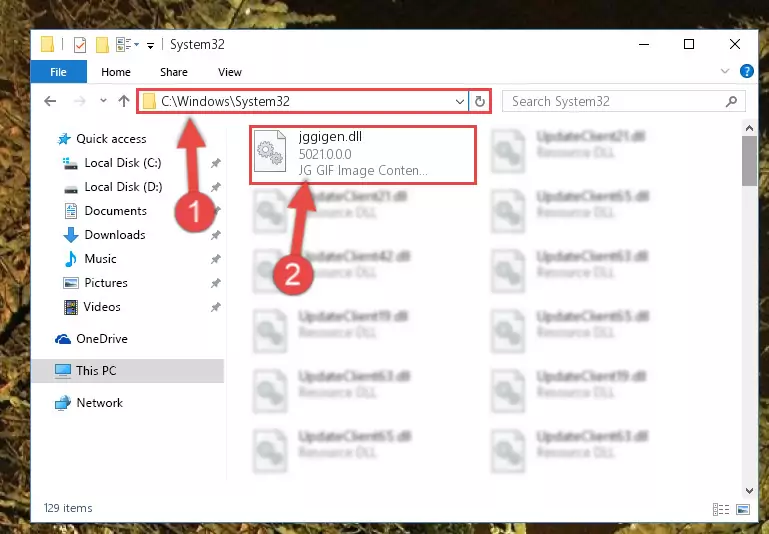Click the Network icon in sidebar
Viewport: 769px width, 534px height.
click(63, 403)
